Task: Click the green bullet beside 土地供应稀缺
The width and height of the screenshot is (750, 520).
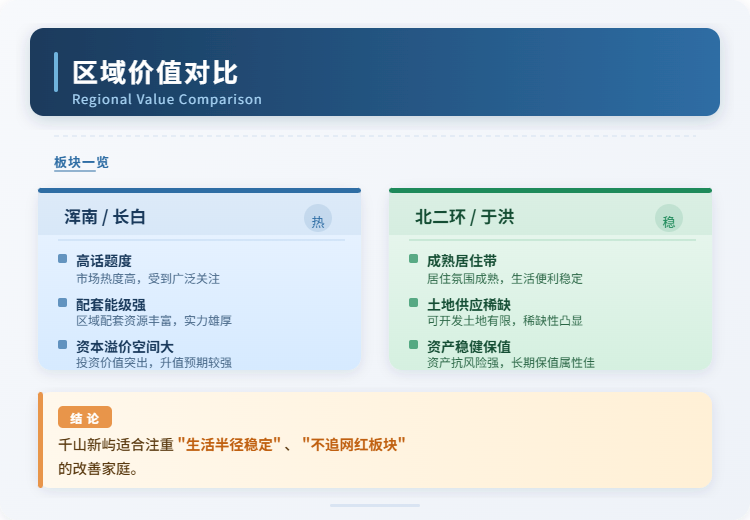Action: click(414, 302)
